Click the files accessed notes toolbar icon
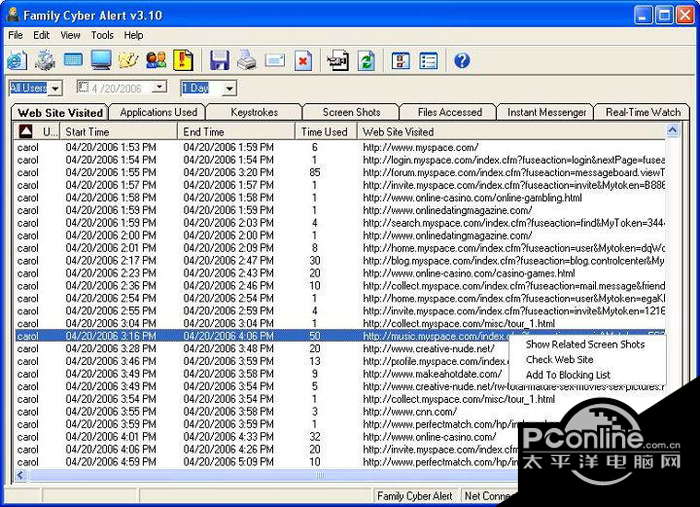700x507 pixels. coord(129,61)
